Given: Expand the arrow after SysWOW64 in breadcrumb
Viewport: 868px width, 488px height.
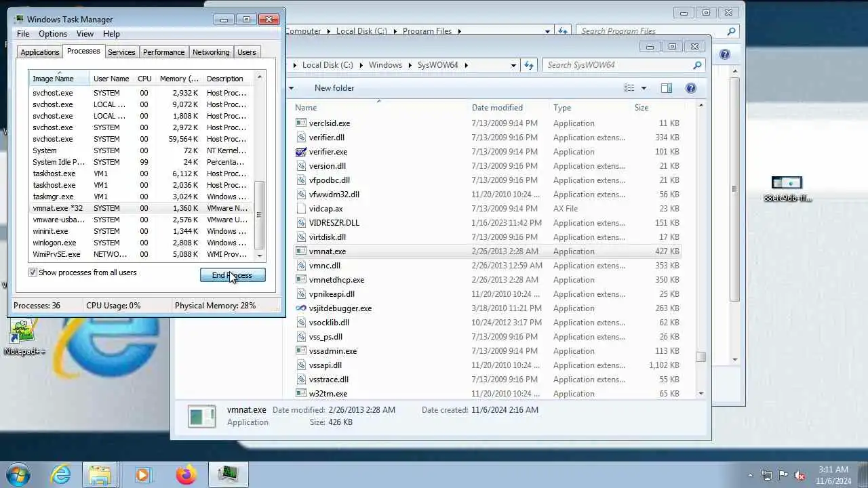Looking at the screenshot, I should tap(467, 65).
